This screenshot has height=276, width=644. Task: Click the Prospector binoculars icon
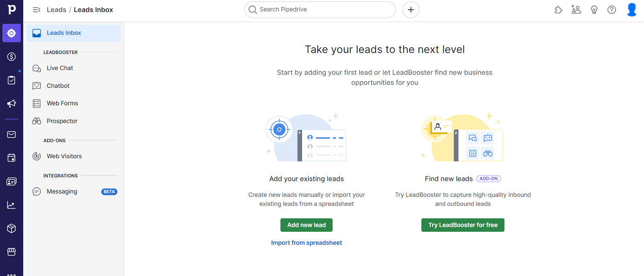(37, 121)
